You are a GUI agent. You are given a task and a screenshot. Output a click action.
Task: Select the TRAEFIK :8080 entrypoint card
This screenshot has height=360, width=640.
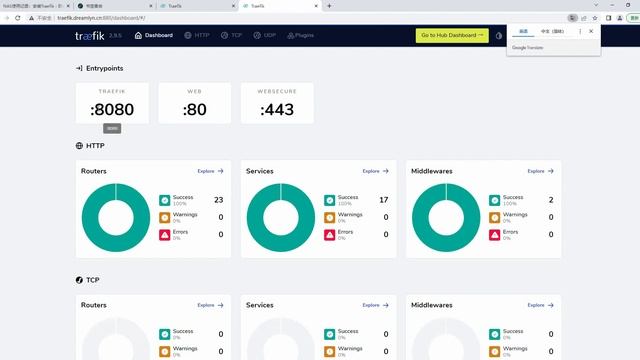click(112, 103)
